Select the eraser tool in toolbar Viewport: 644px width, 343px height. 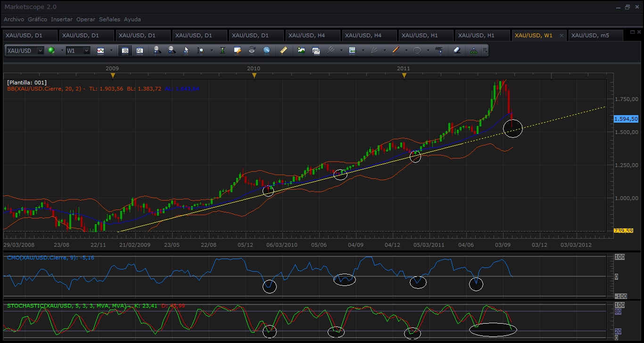tap(456, 50)
